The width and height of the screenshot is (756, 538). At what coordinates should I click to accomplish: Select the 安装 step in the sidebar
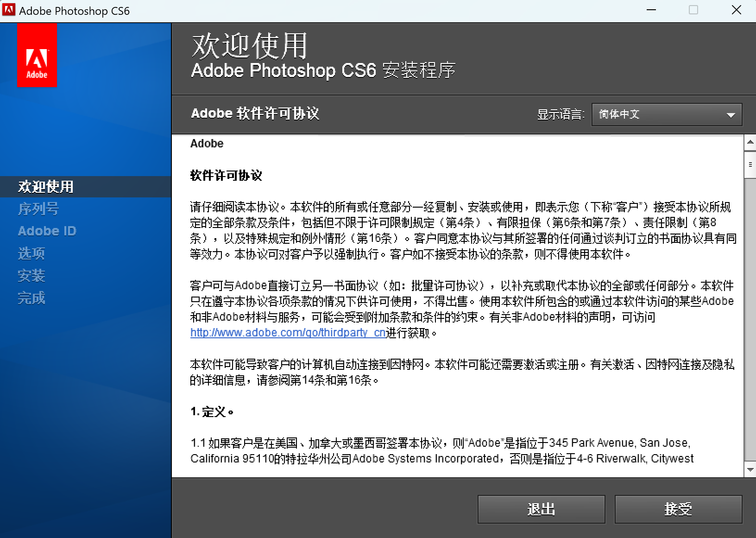31,276
